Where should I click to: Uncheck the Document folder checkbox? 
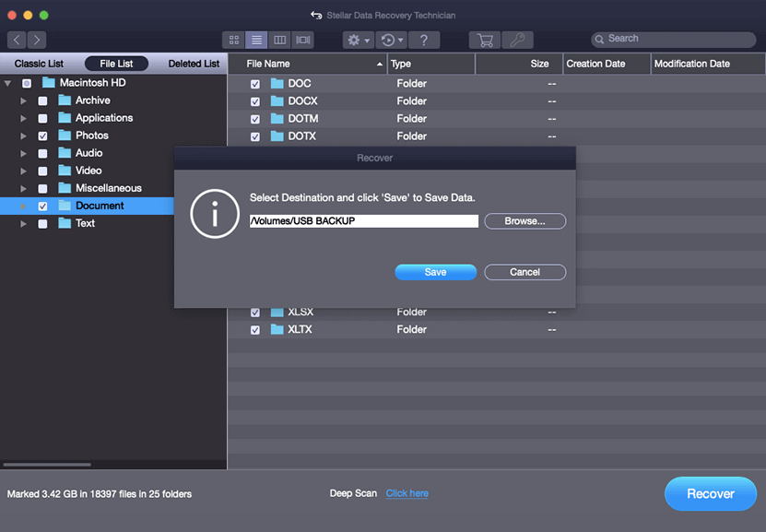pos(42,207)
